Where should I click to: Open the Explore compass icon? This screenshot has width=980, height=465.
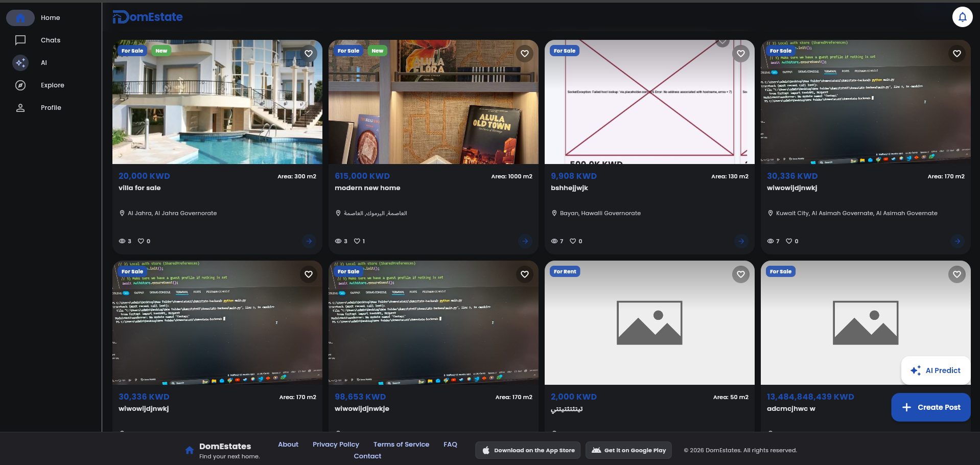pyautogui.click(x=20, y=85)
